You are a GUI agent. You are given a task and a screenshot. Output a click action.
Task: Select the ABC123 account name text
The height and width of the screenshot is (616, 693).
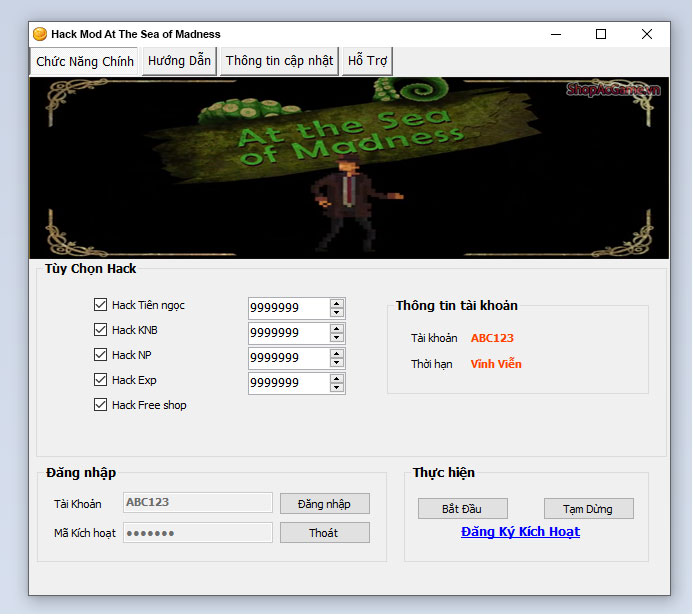click(492, 338)
